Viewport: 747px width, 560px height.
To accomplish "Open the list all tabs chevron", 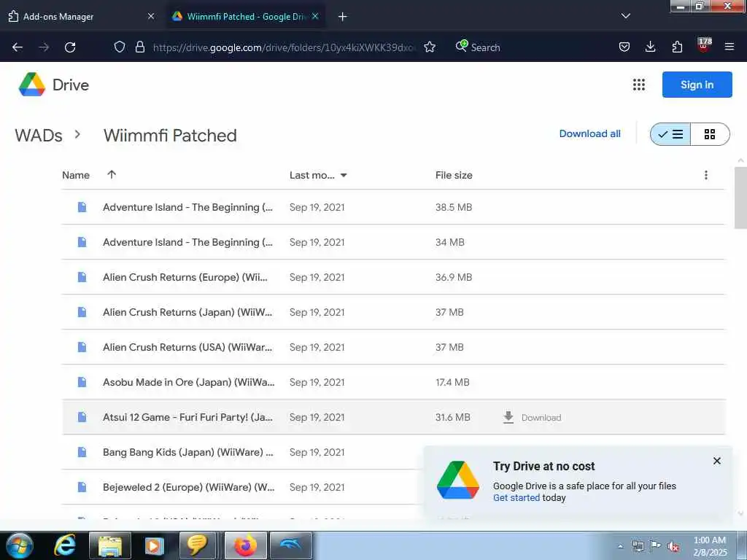I will (x=626, y=16).
